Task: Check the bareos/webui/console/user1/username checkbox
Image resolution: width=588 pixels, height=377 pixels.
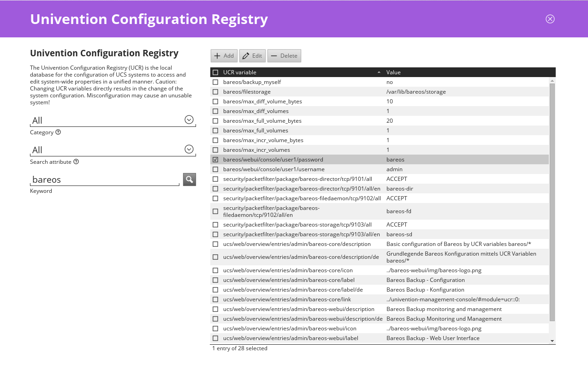Action: (x=215, y=169)
